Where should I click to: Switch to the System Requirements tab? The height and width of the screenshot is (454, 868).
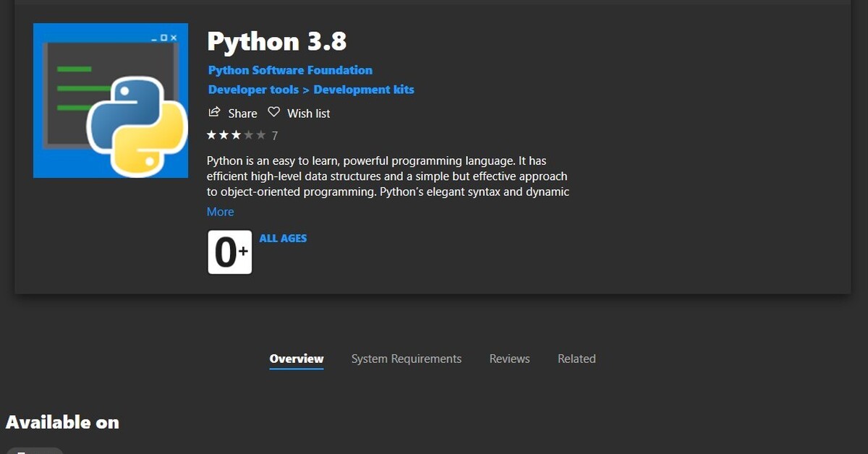407,359
